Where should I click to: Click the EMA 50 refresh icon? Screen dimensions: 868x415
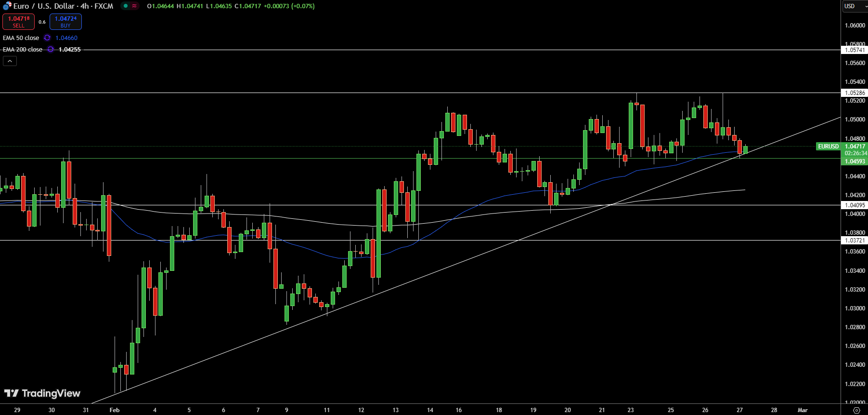tap(47, 38)
